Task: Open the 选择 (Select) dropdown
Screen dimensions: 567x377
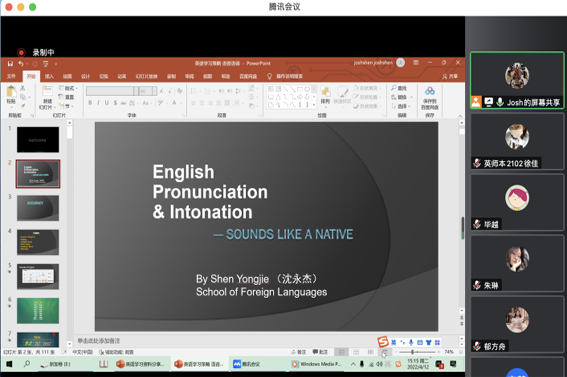Action: coord(401,106)
